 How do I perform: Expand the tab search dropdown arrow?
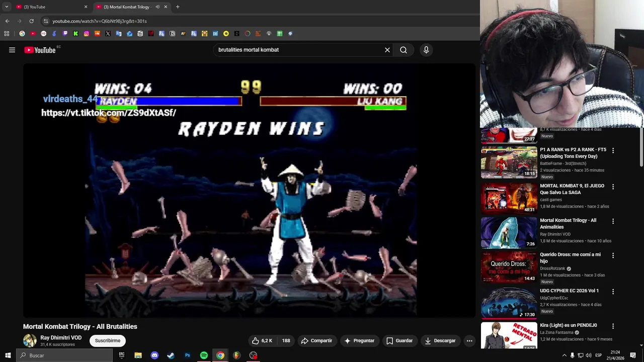point(7,7)
